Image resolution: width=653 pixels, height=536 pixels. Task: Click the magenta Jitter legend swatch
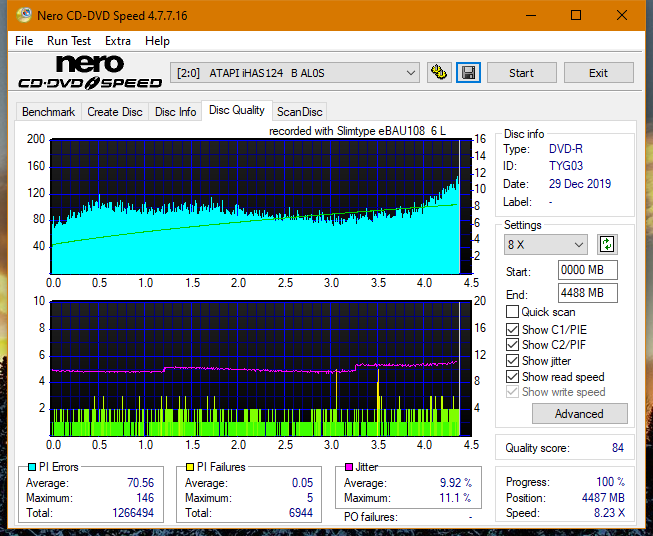coord(349,467)
